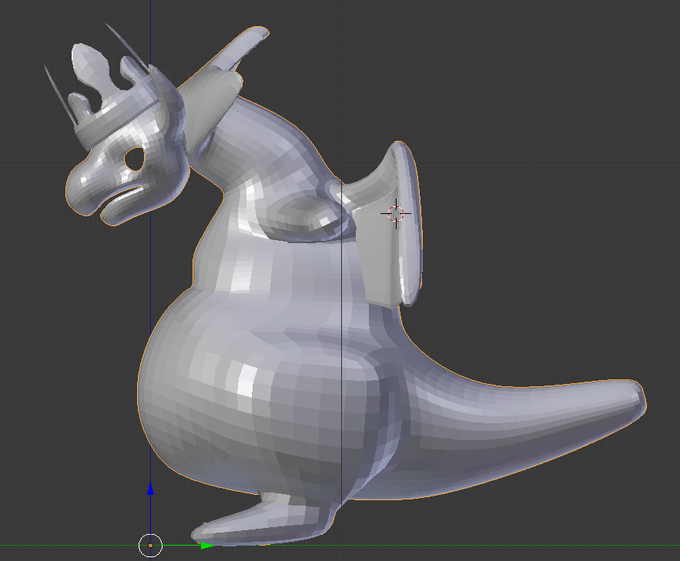Click the white circle at gizmo origin
Viewport: 680px width, 561px height.
coord(150,545)
